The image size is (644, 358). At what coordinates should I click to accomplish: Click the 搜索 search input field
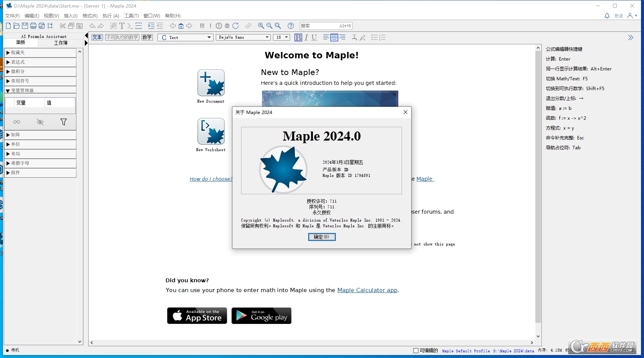[326, 26]
